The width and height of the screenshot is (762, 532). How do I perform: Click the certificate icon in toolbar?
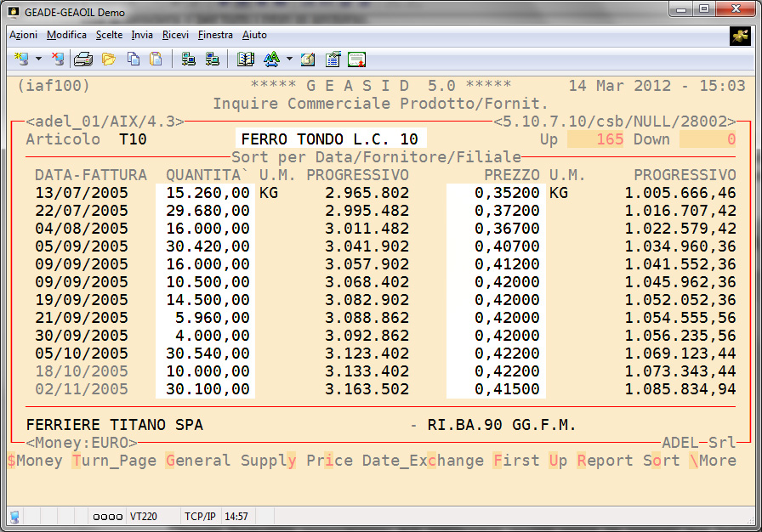[x=356, y=59]
